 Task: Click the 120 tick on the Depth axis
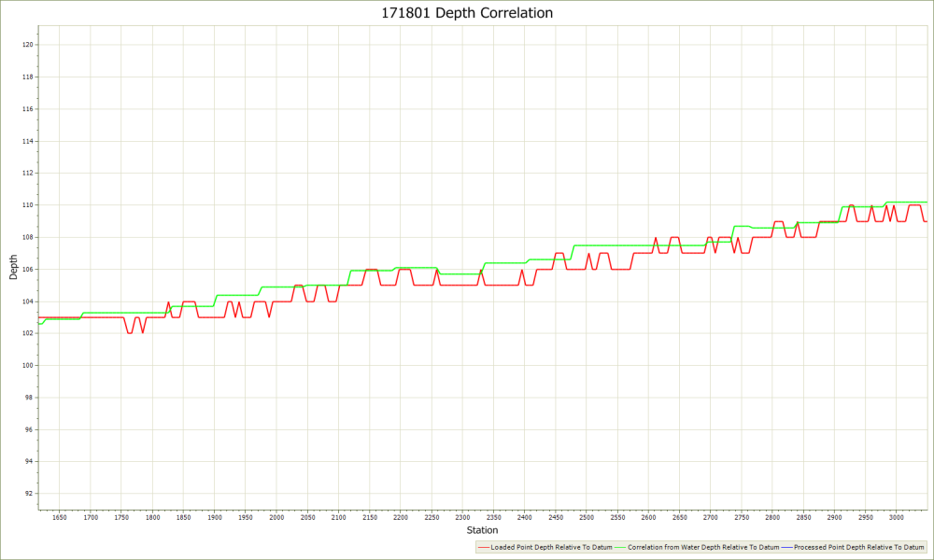tap(27, 45)
